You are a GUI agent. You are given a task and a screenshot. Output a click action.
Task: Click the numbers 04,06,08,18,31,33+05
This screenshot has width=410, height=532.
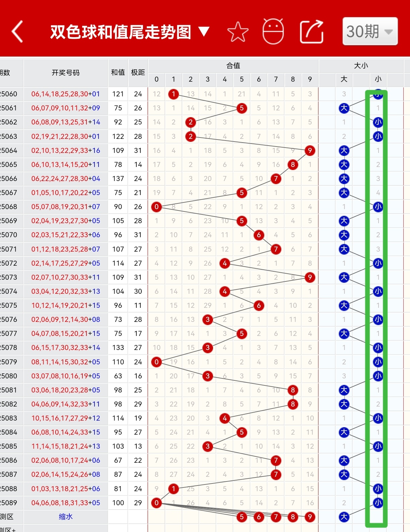pos(66,503)
